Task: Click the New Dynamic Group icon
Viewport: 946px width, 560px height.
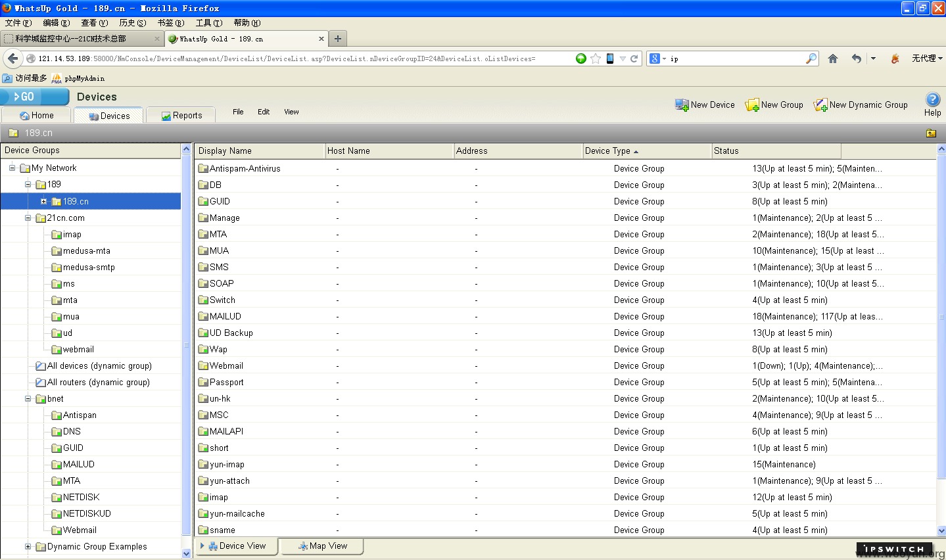Action: [820, 105]
